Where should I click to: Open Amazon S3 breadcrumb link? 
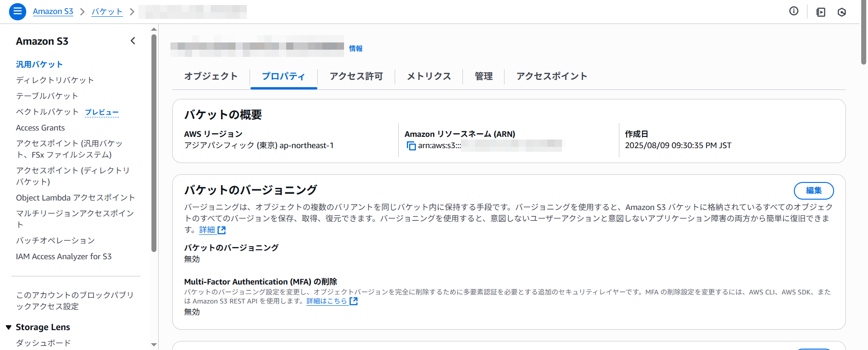pyautogui.click(x=53, y=12)
